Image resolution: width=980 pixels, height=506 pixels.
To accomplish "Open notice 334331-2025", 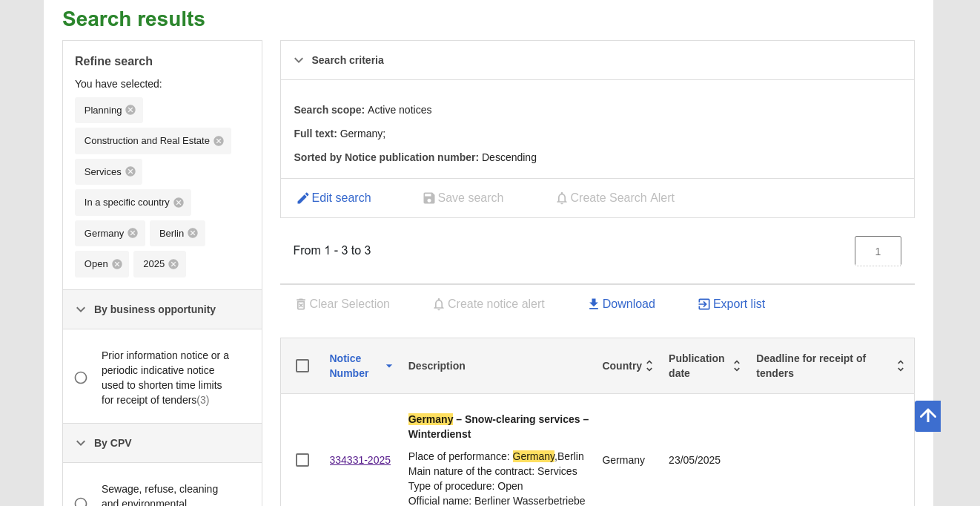I will 360,460.
